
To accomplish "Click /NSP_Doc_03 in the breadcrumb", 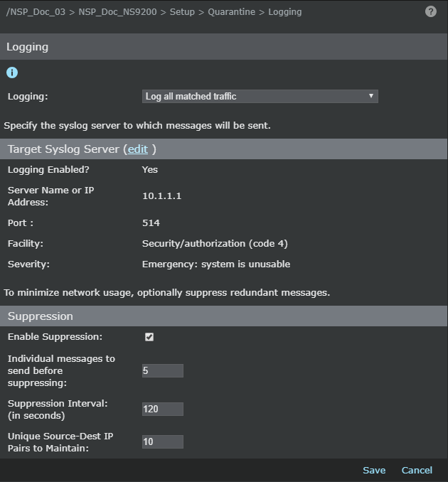I will tap(36, 12).
